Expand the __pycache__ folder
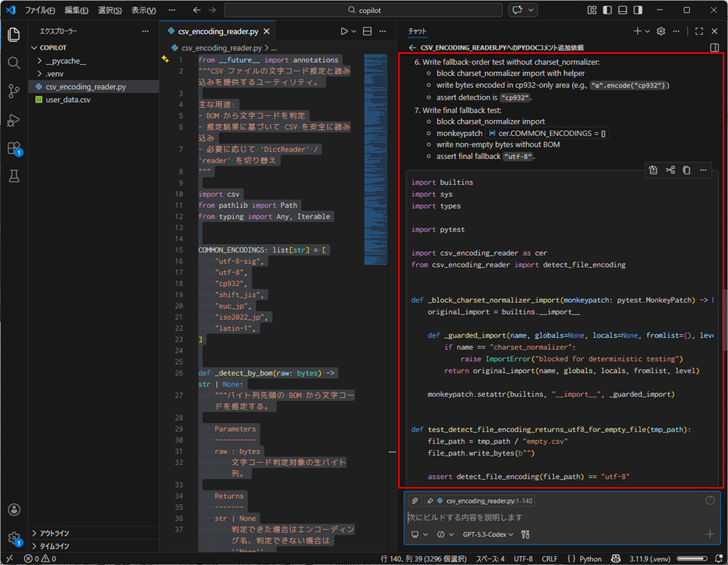The height and width of the screenshot is (565, 728). (x=65, y=61)
